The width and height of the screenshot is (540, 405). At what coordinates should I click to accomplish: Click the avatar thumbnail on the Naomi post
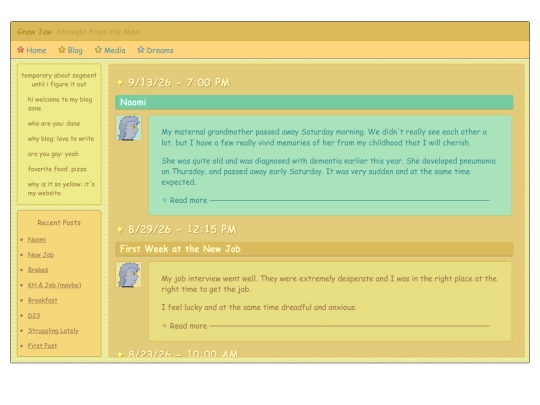click(128, 128)
